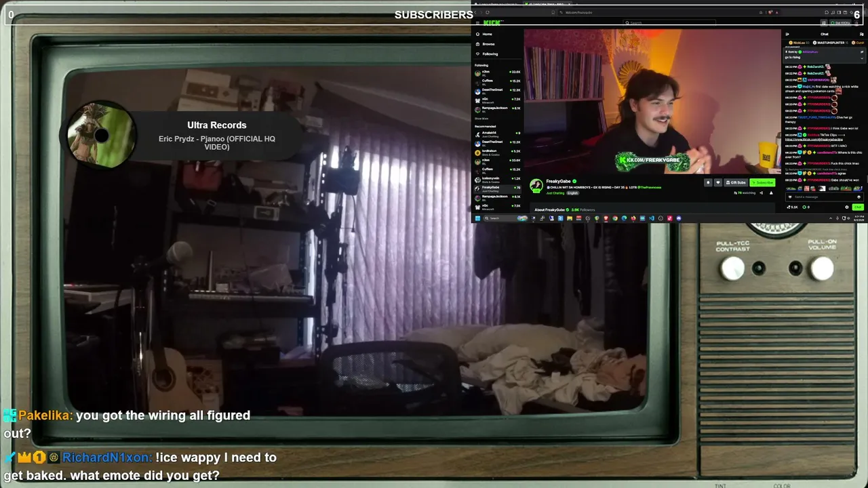Click the Just Chatting category link
The height and width of the screenshot is (488, 868).
pyautogui.click(x=555, y=193)
